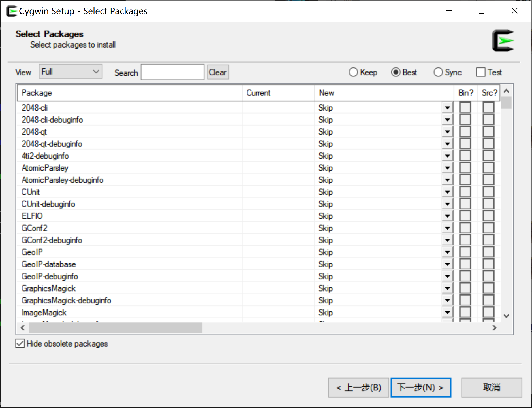The height and width of the screenshot is (408, 532).
Task: Proceed with 下一步(N) button
Action: 421,387
